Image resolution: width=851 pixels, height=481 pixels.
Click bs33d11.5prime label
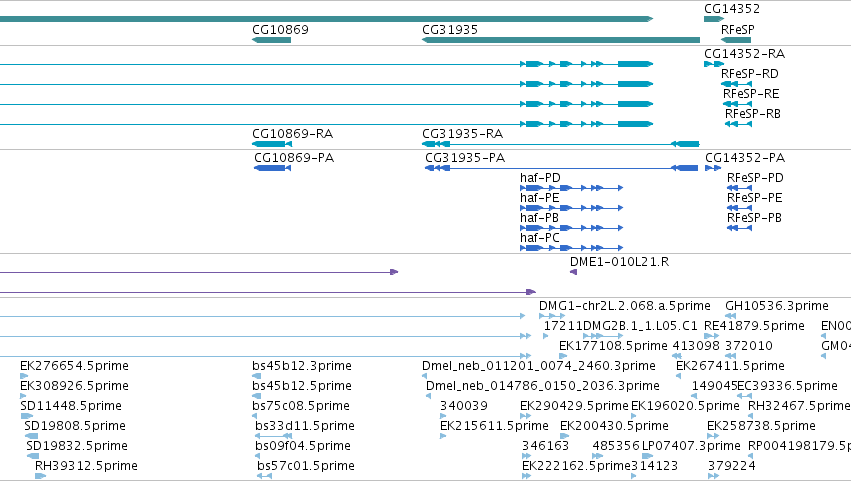tap(304, 426)
